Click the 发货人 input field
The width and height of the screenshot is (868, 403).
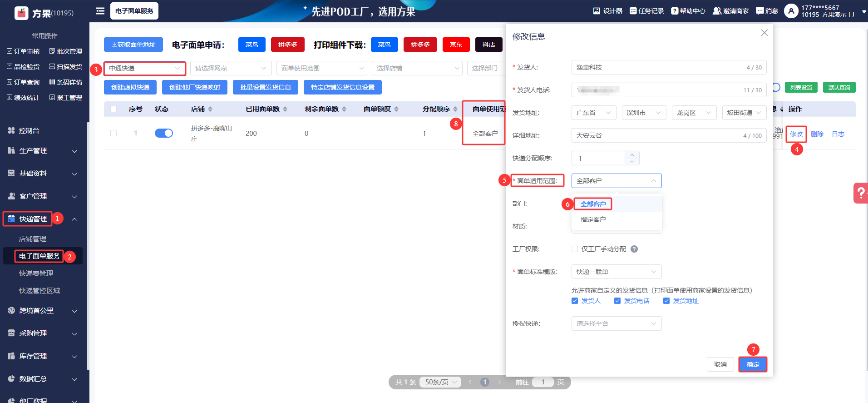coord(669,67)
